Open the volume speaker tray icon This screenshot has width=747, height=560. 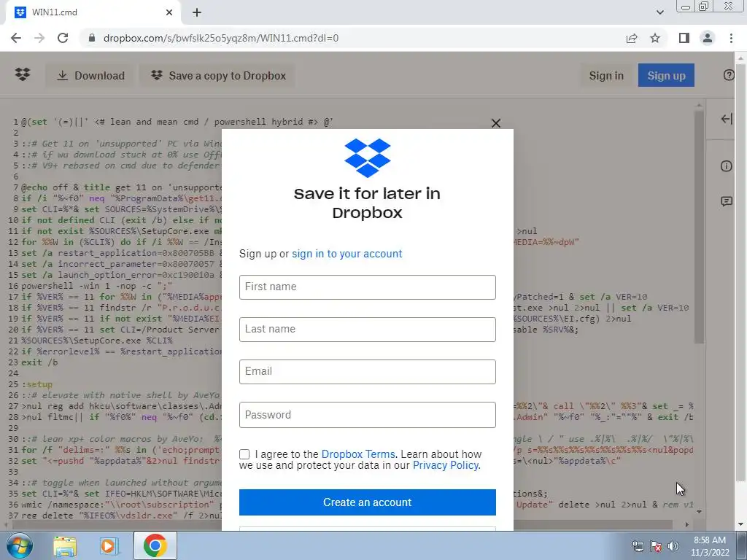[673, 546]
